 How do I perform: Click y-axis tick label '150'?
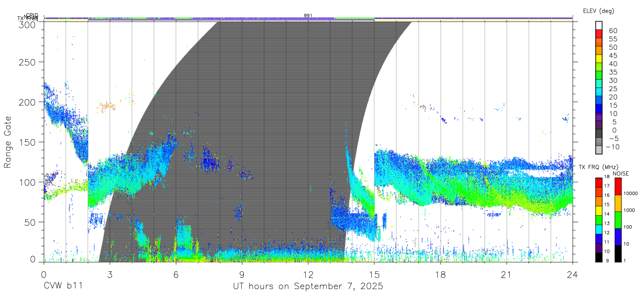tap(28, 142)
